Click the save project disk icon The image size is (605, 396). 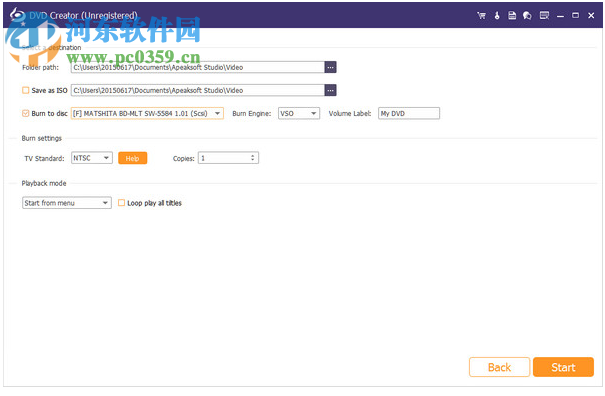[512, 15]
